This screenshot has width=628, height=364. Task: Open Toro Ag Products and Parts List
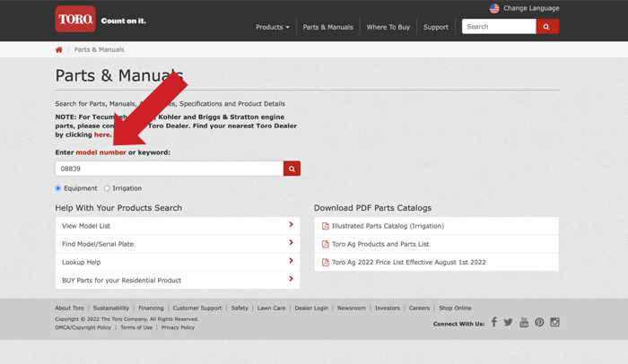(x=380, y=244)
